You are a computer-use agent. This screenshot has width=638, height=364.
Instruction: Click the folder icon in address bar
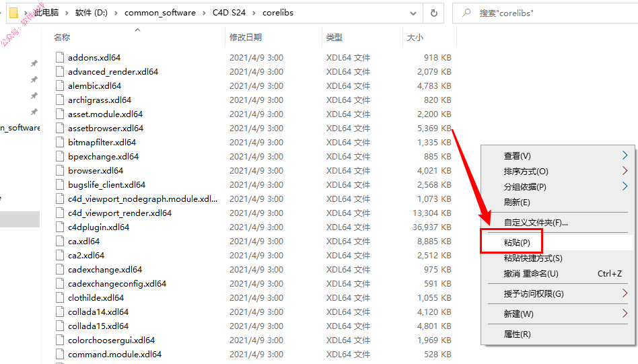click(13, 13)
